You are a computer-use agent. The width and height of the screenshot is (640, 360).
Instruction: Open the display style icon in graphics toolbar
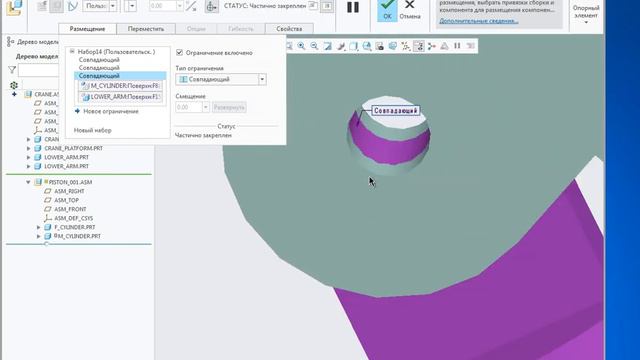[x=353, y=46]
